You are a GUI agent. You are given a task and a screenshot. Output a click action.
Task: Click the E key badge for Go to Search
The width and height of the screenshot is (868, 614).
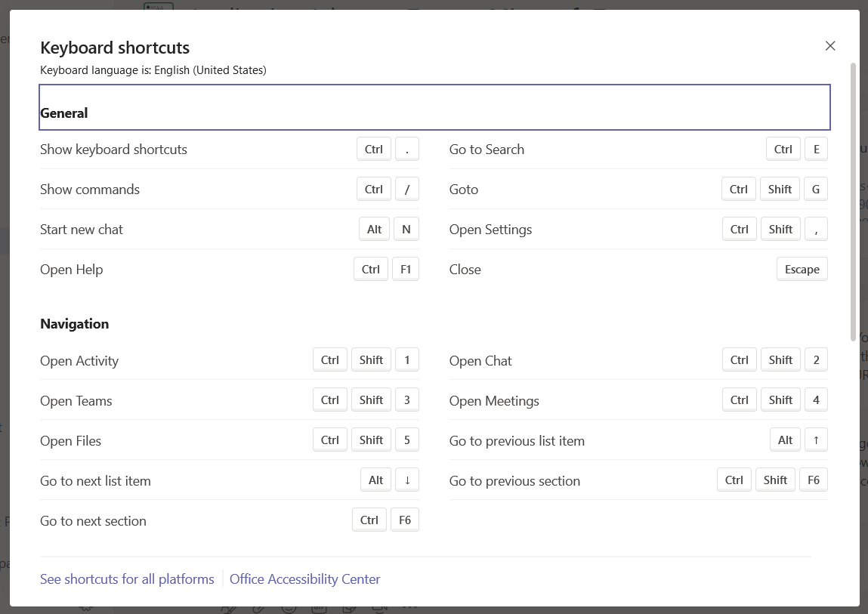816,150
